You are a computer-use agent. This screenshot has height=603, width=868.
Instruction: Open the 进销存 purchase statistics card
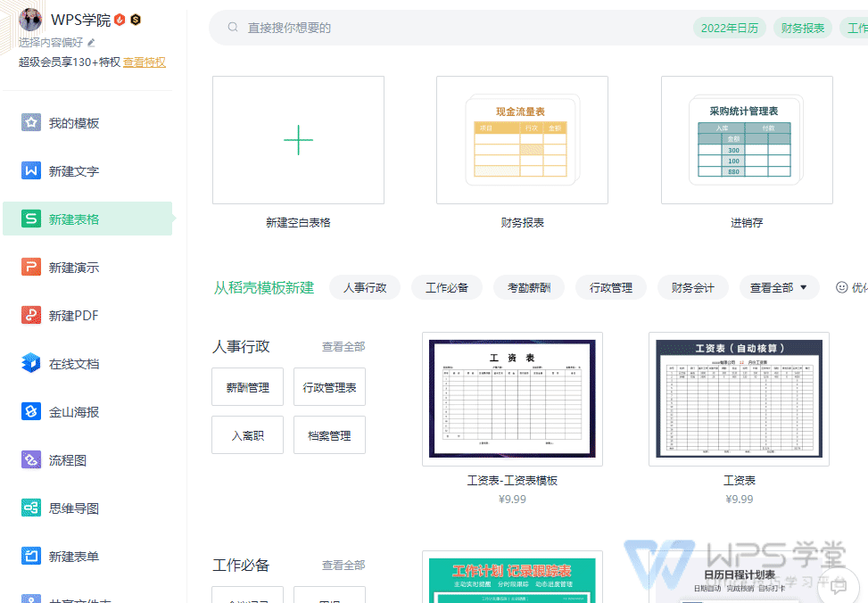[x=747, y=140]
